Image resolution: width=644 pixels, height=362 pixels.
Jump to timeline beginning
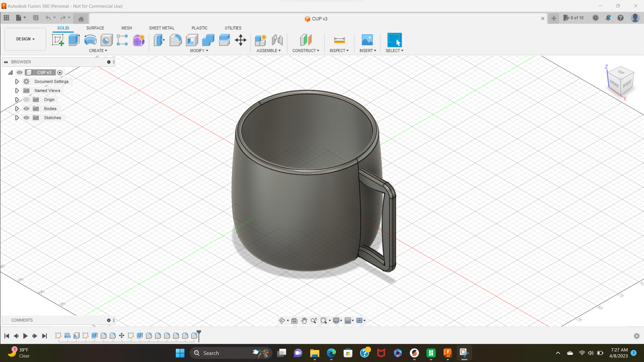tap(7, 336)
